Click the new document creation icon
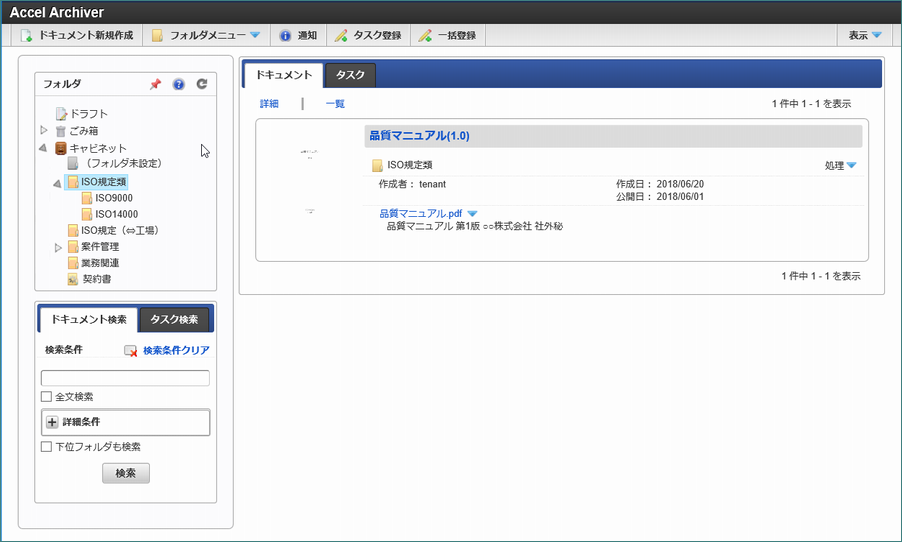The height and width of the screenshot is (542, 902). click(x=27, y=35)
